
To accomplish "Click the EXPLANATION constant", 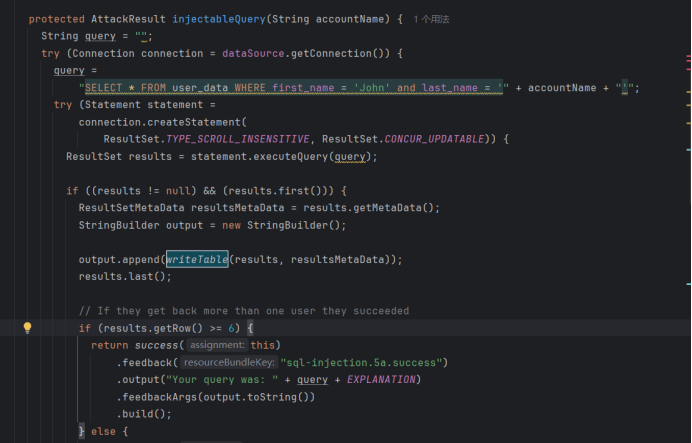I will (x=382, y=379).
